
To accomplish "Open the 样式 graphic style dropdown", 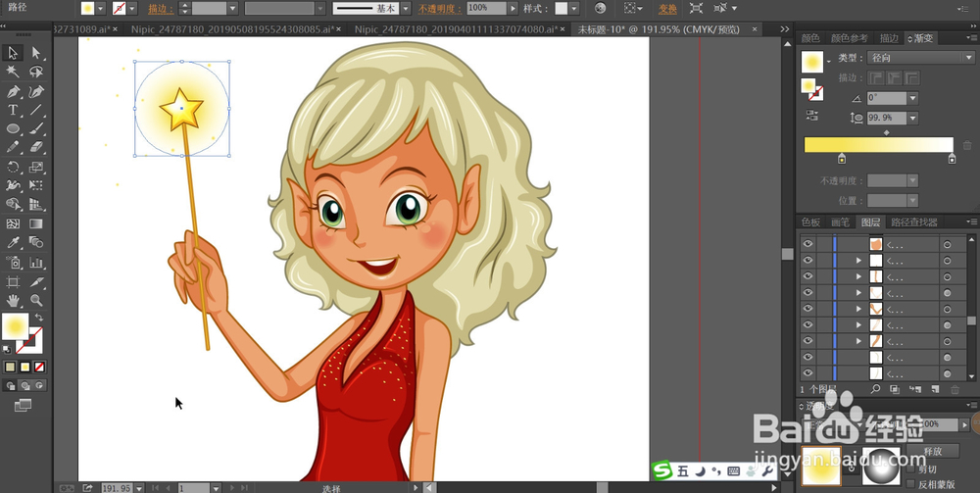I will pos(573,8).
